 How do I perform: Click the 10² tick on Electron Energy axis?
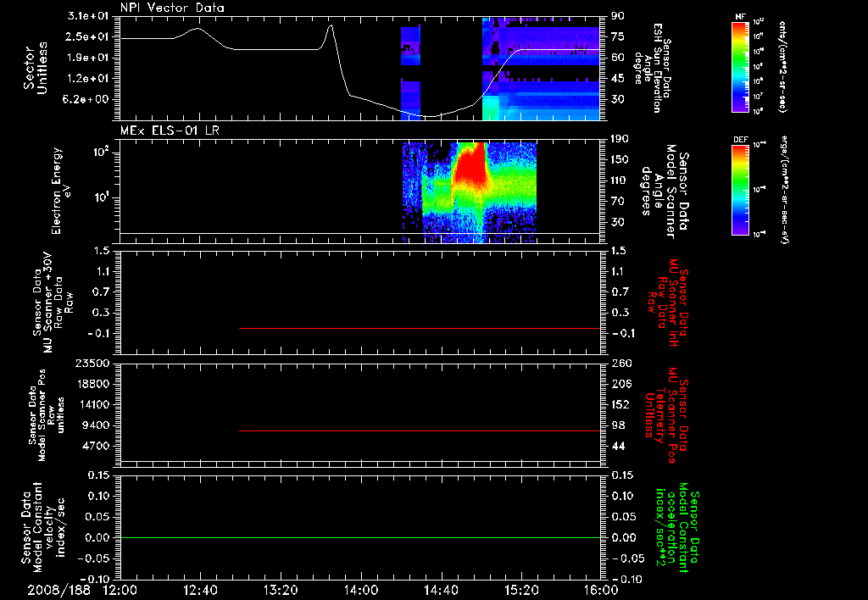coord(103,152)
